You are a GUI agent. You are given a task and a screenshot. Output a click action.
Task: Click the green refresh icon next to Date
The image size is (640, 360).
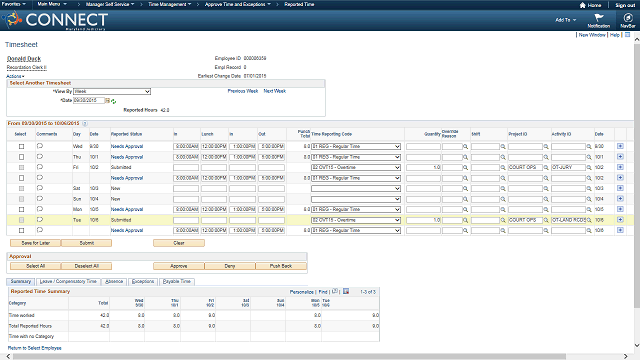click(113, 101)
